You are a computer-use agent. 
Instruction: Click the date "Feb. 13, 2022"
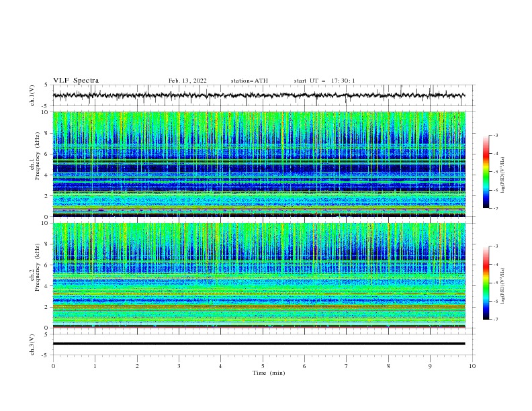tap(187, 81)
